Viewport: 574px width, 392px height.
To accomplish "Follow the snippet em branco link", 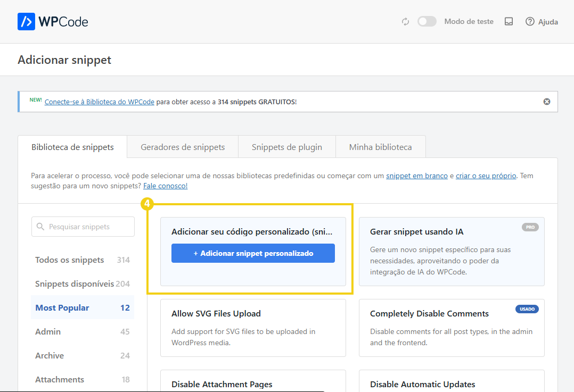I will pyautogui.click(x=416, y=176).
